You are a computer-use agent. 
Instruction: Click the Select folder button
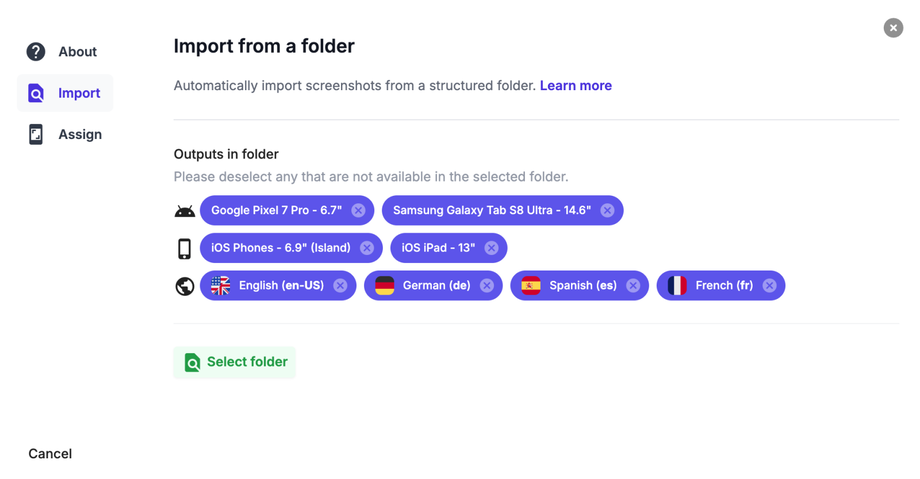235,362
